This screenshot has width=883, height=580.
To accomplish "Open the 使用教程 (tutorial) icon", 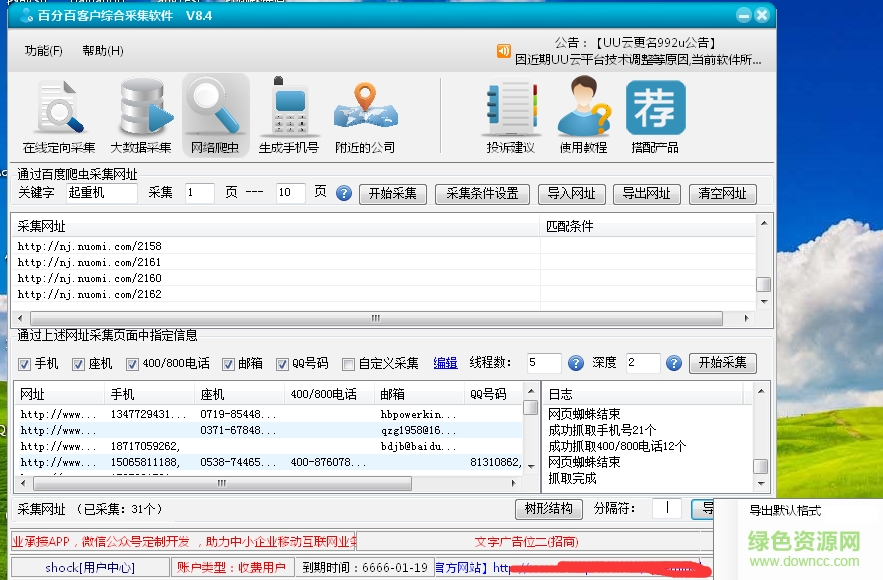I will tap(583, 113).
